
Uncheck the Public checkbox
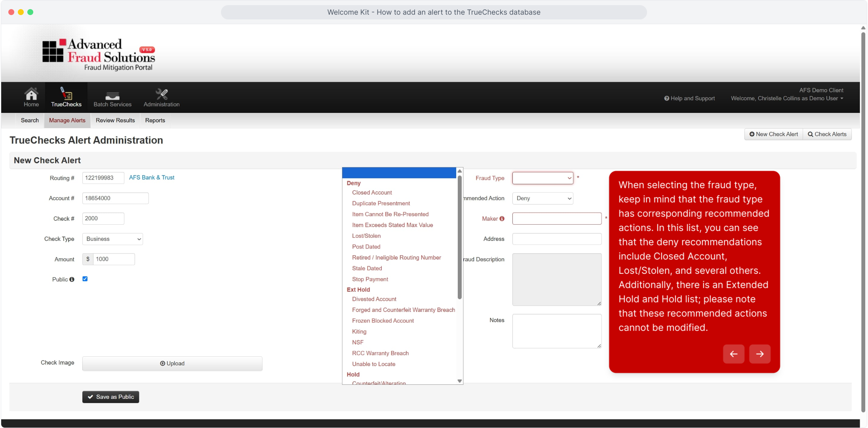pyautogui.click(x=85, y=279)
